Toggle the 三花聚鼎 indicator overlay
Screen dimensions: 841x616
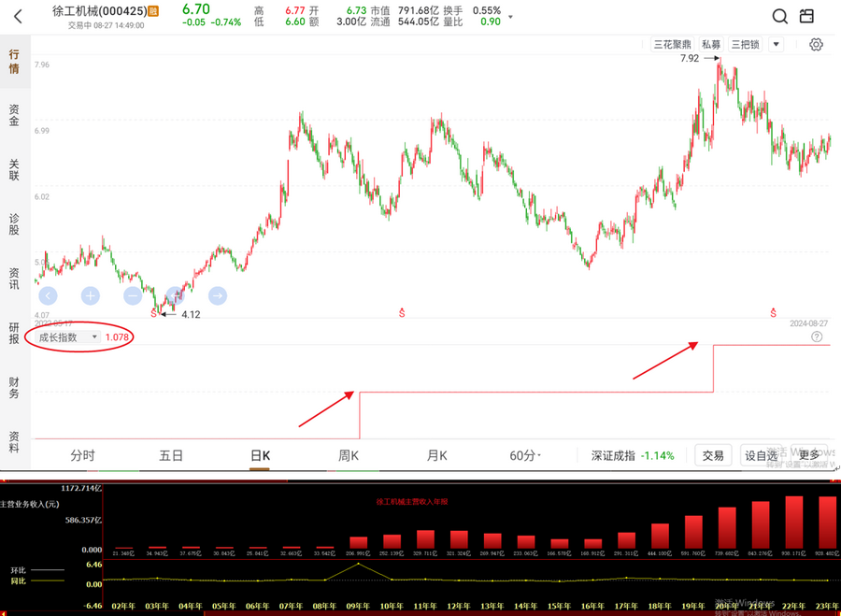(672, 45)
